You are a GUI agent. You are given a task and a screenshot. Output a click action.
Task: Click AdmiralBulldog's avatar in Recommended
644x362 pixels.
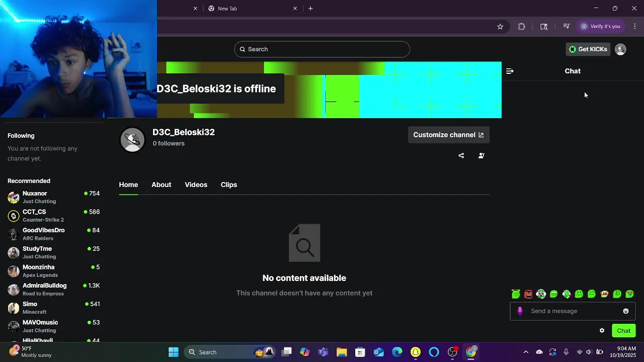click(x=14, y=290)
